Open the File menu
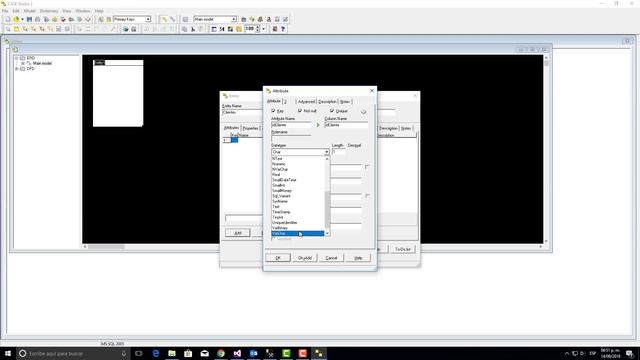Image resolution: width=640 pixels, height=360 pixels. coord(5,11)
